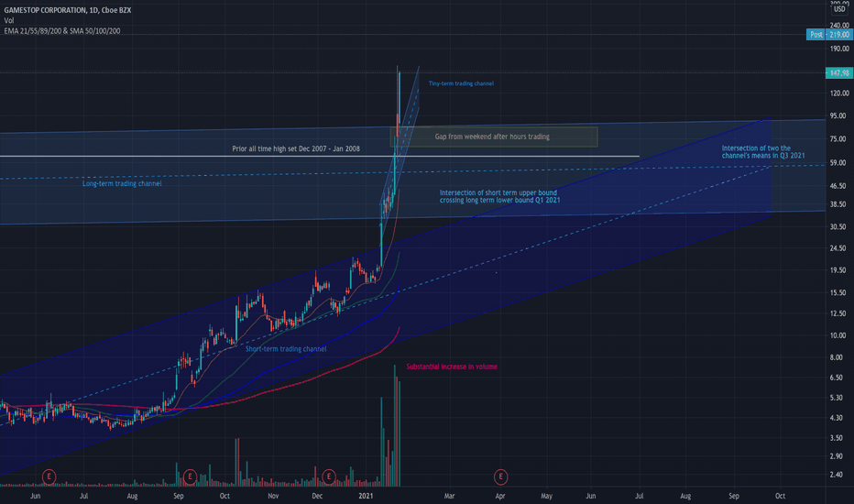Select 'Intersection of short term upper bound' note
The width and height of the screenshot is (854, 504).
click(500, 196)
